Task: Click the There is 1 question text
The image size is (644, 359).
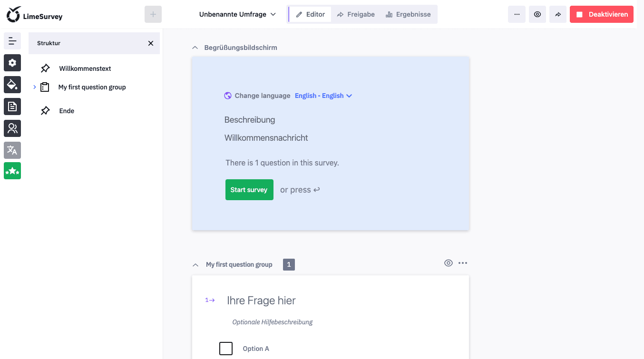Action: (282, 163)
